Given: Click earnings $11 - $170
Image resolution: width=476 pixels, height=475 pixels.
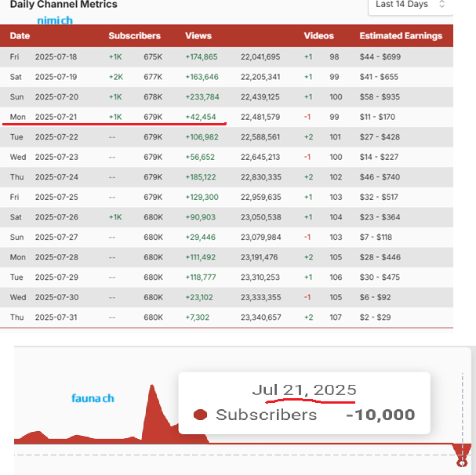Looking at the screenshot, I should (x=377, y=117).
